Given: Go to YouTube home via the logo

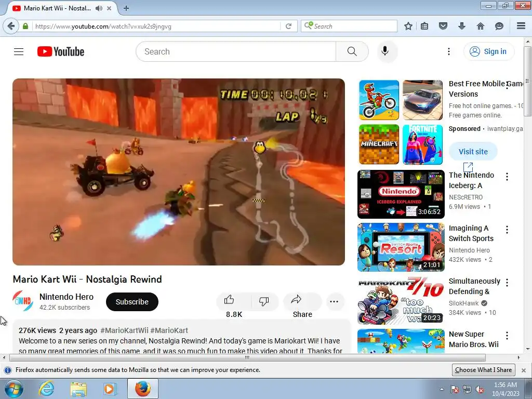Looking at the screenshot, I should click(61, 51).
